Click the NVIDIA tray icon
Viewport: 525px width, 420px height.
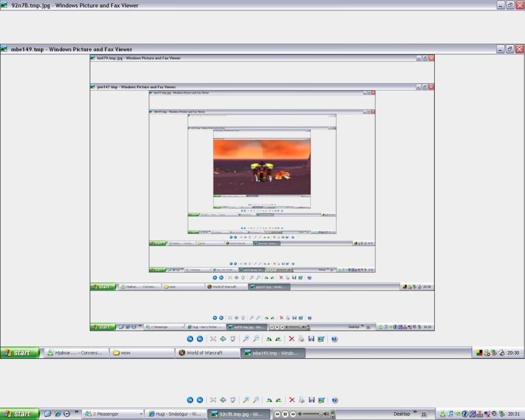[x=457, y=414]
